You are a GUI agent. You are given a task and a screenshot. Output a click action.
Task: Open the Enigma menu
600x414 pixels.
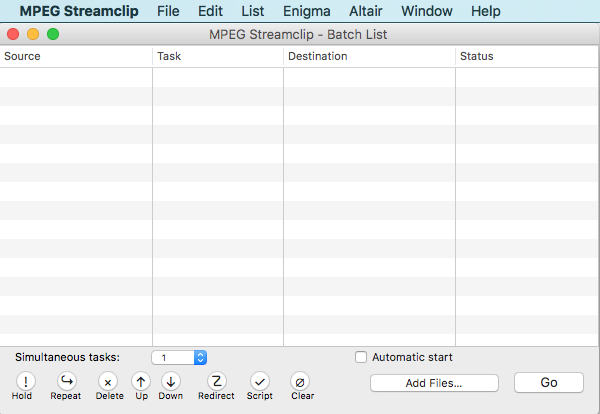pyautogui.click(x=307, y=11)
